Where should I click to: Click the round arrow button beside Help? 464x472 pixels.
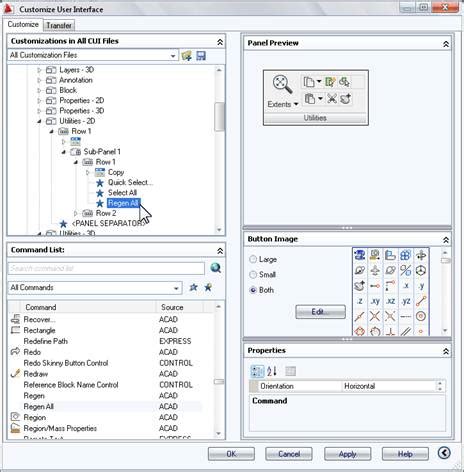(444, 453)
